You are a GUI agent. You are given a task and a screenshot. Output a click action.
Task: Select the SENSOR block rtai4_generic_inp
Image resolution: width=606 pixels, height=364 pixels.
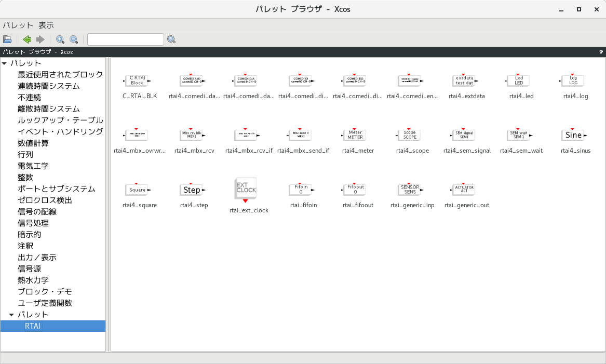[409, 190]
